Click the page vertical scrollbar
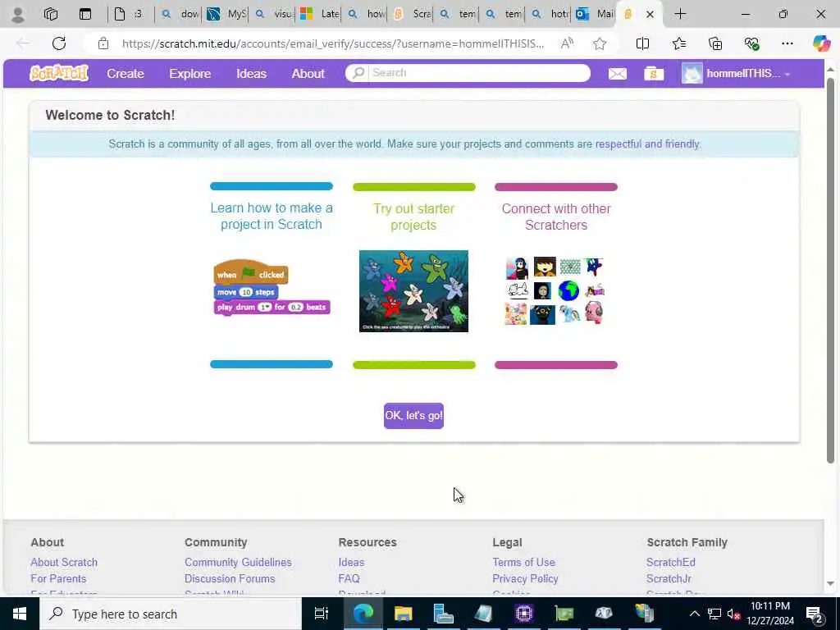840x630 pixels. click(830, 271)
